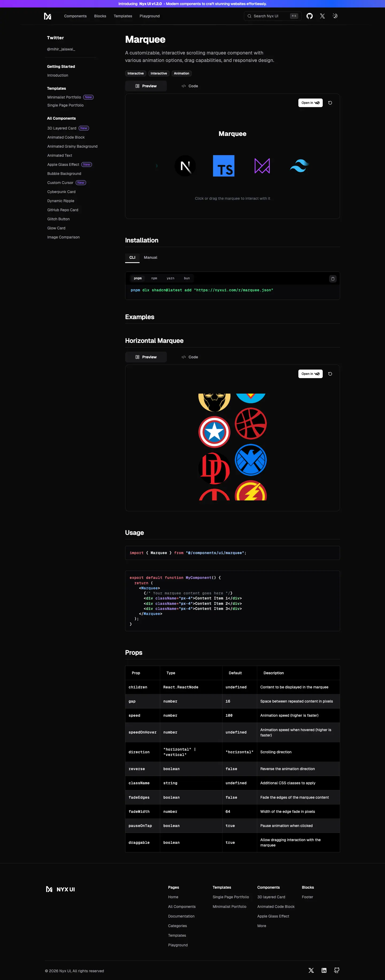The image size is (385, 980).
Task: Click the Nyx UI logo in header
Action: click(48, 16)
